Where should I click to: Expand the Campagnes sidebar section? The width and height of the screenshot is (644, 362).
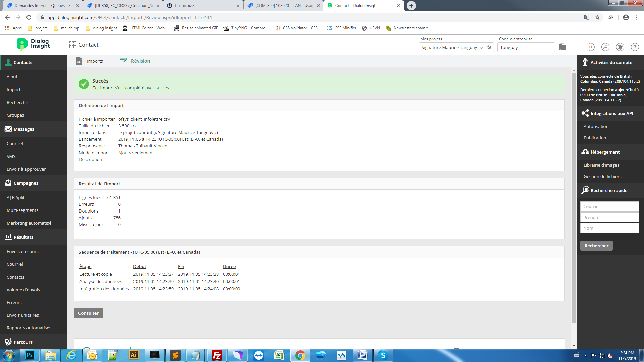click(26, 183)
